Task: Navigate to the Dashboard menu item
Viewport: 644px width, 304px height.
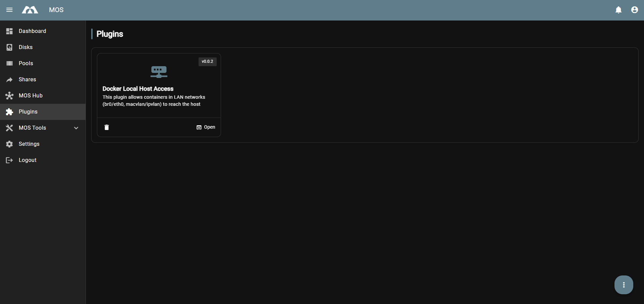Action: [x=32, y=31]
